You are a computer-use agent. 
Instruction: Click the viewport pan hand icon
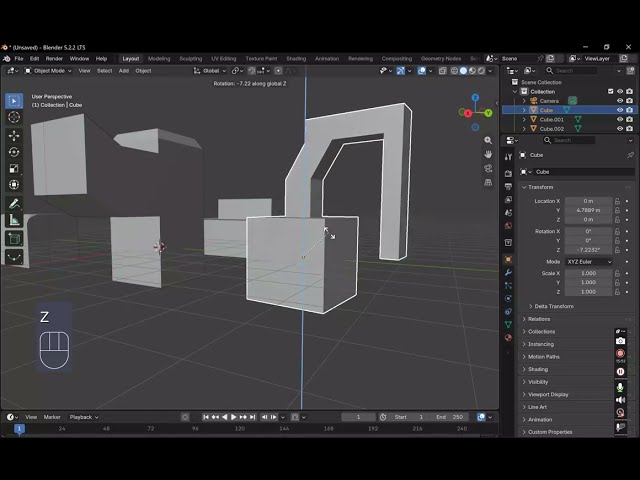[x=488, y=154]
